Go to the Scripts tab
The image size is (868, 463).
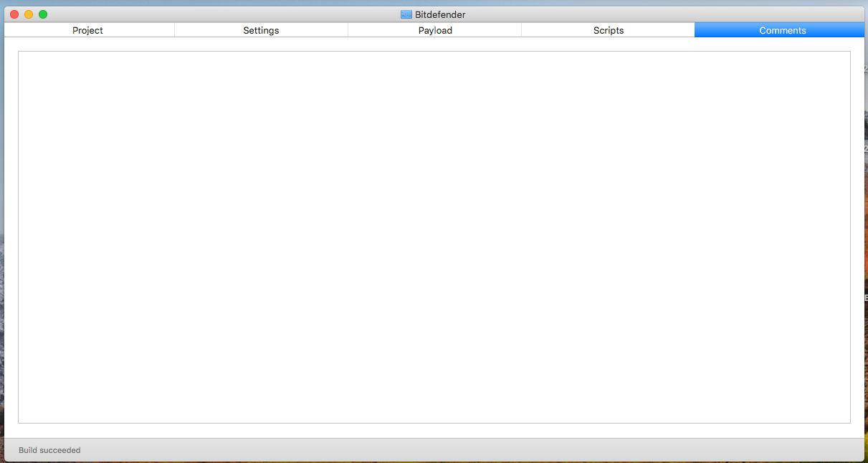point(609,30)
